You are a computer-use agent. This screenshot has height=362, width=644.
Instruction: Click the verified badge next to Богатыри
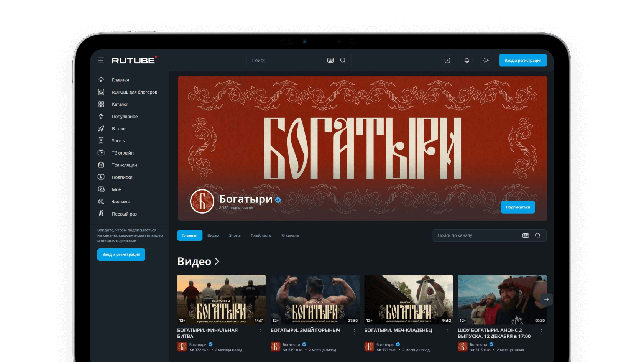click(x=278, y=200)
